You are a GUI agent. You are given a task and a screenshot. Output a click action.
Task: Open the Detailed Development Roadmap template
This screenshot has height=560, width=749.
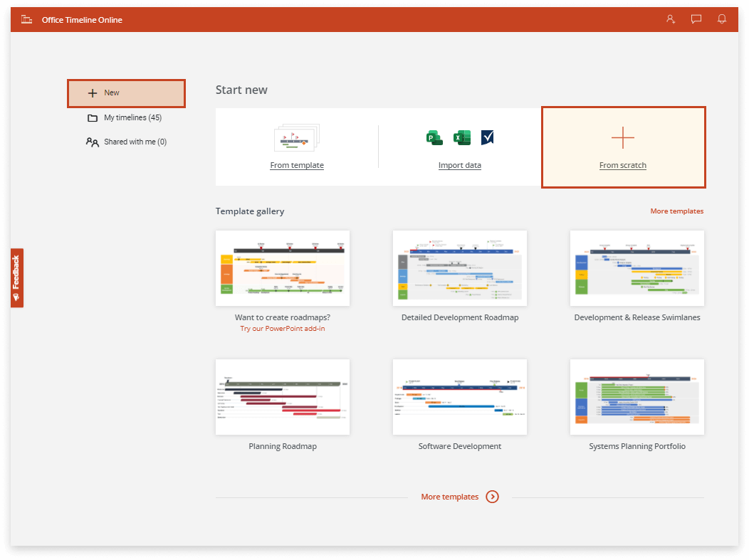[459, 268]
